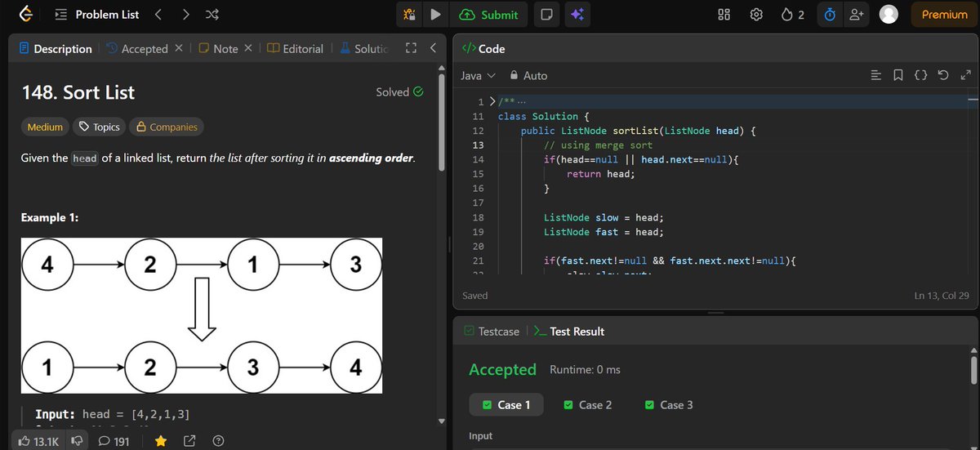Run code with the play icon
Image resolution: width=980 pixels, height=450 pixels.
[435, 15]
